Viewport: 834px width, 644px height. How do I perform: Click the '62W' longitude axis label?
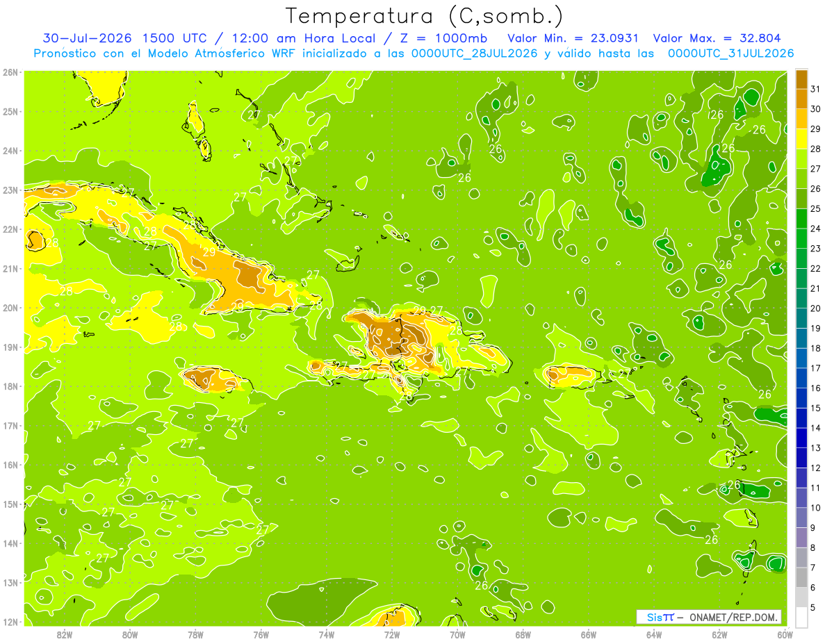[x=719, y=634]
